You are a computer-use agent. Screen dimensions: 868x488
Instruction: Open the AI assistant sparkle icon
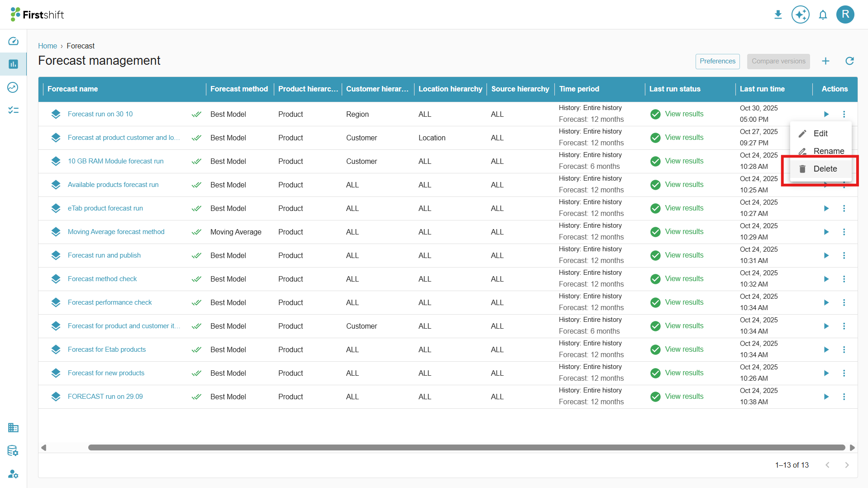[800, 15]
